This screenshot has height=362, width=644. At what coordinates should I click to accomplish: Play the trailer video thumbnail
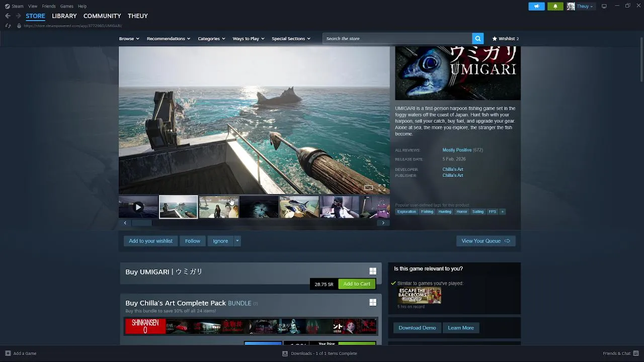click(138, 207)
